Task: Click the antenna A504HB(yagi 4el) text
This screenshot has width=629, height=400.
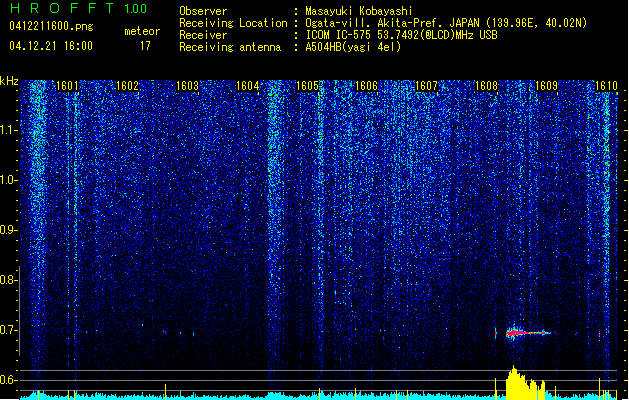Action: (353, 47)
